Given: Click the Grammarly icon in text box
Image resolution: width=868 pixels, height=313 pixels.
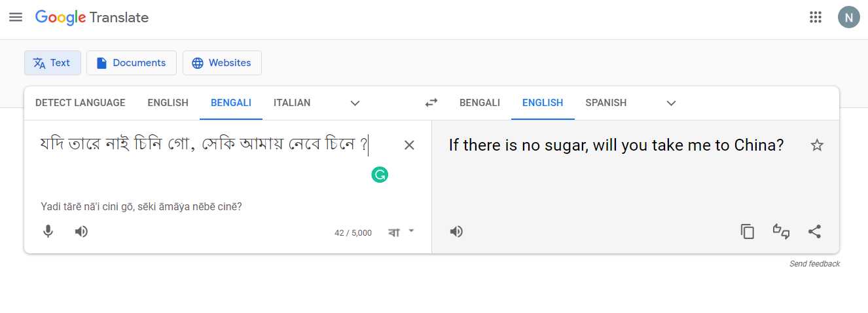Looking at the screenshot, I should coord(380,175).
